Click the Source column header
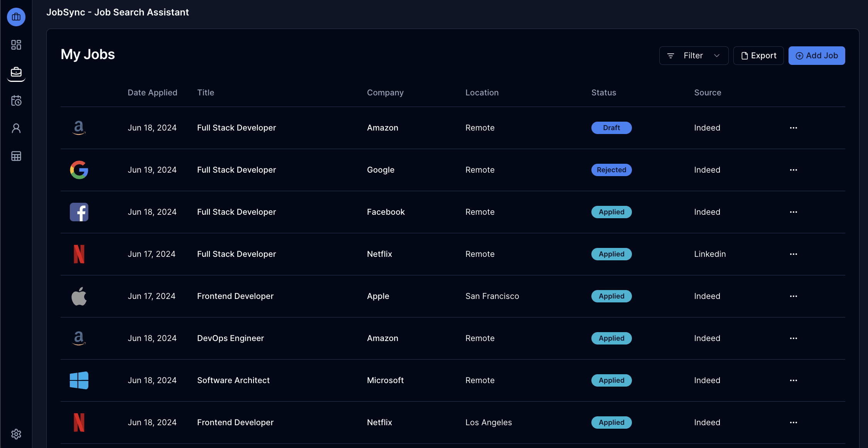Screen dimensions: 868x448 tap(708, 93)
